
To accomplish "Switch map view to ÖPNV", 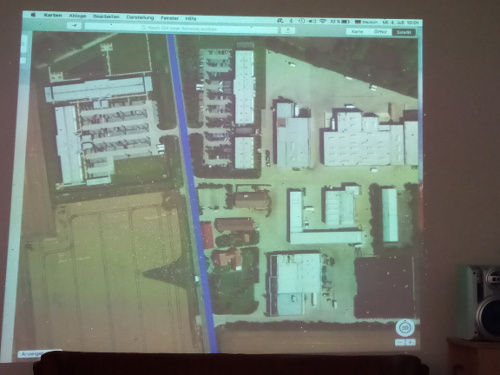I will click(x=380, y=32).
